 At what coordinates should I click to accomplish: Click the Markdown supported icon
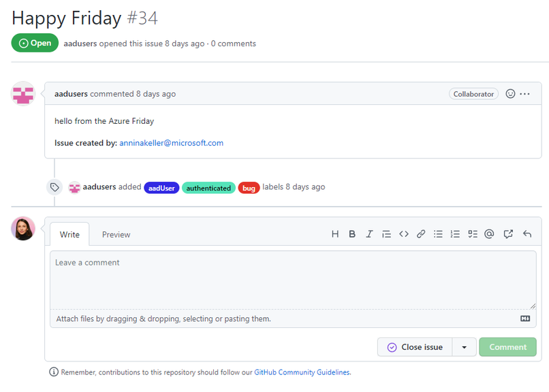525,318
